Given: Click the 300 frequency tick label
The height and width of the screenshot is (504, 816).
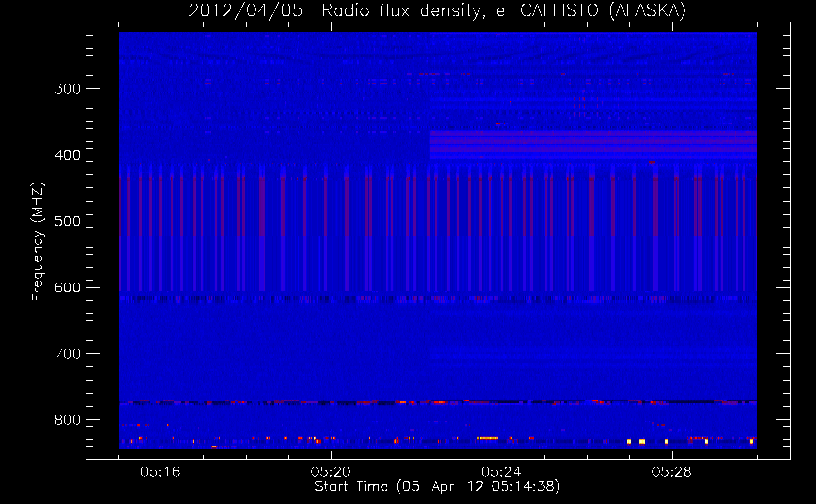Looking at the screenshot, I should pyautogui.click(x=68, y=89).
